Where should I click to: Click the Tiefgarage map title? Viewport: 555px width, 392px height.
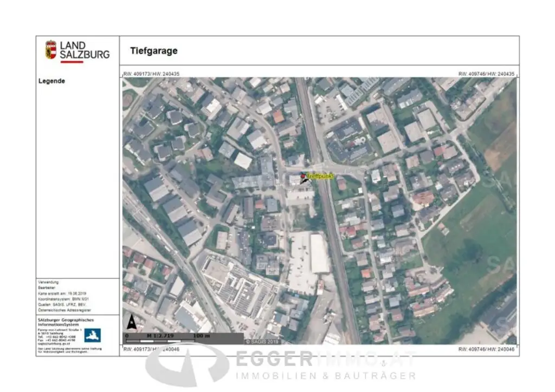(153, 51)
